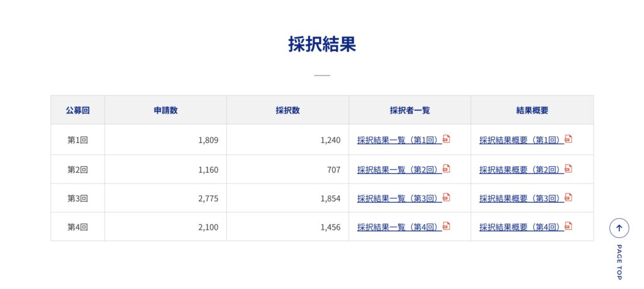Screen dimensions: 644x289
Task: Click PDF icon beside 採択結果概要（第2回）
Action: tap(569, 169)
